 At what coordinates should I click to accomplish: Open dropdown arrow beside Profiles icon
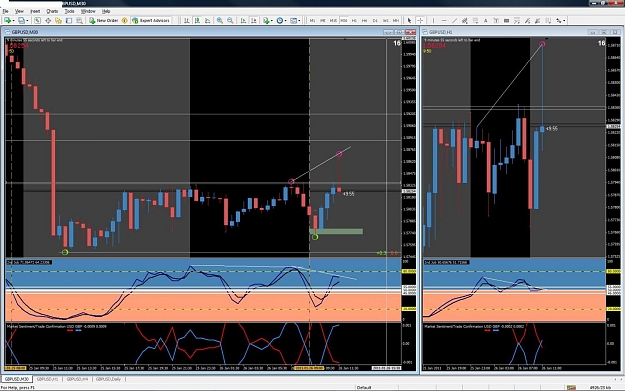(28, 20)
